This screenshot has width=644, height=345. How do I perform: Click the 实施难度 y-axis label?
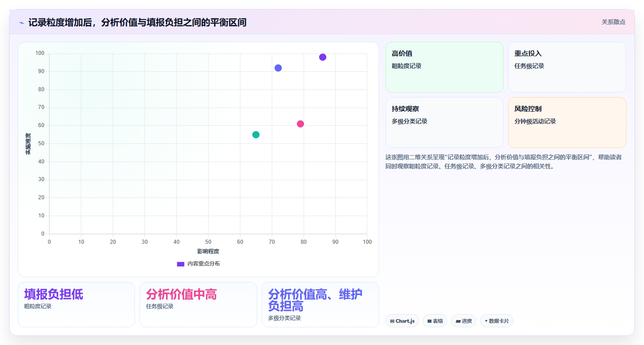(x=28, y=144)
